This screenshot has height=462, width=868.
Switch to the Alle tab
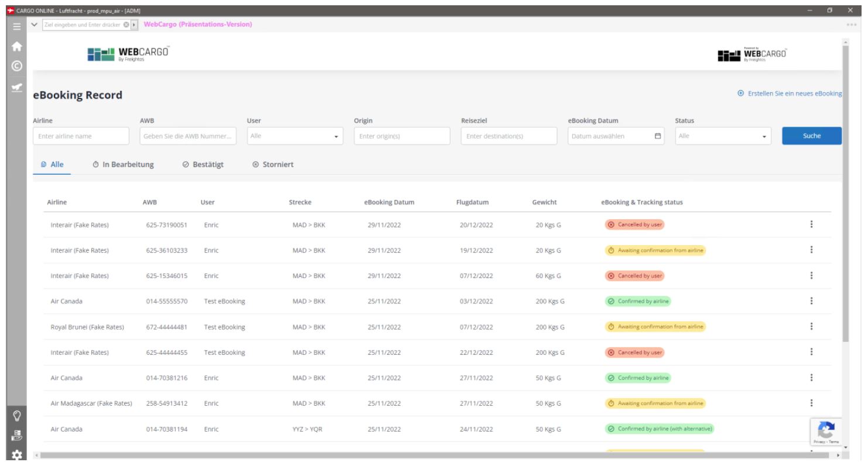tap(52, 165)
